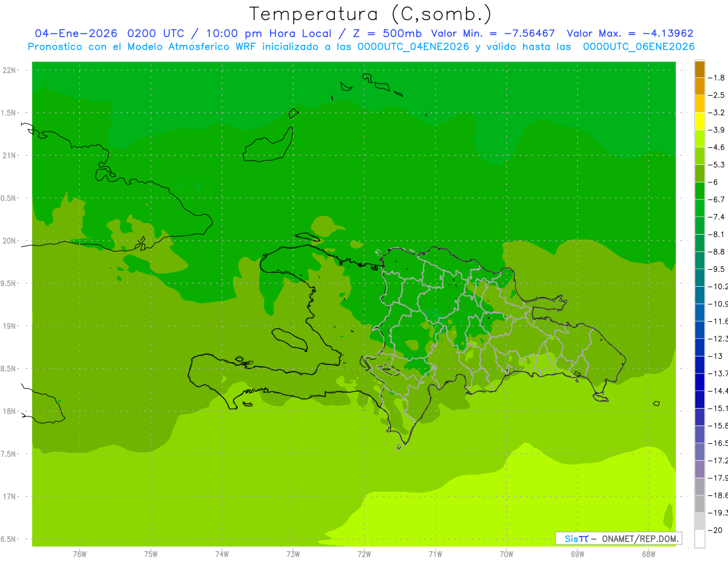Image resolution: width=728 pixels, height=562 pixels.
Task: Click deep blue swatch between -13.7 and -14.4
Action: point(699,382)
